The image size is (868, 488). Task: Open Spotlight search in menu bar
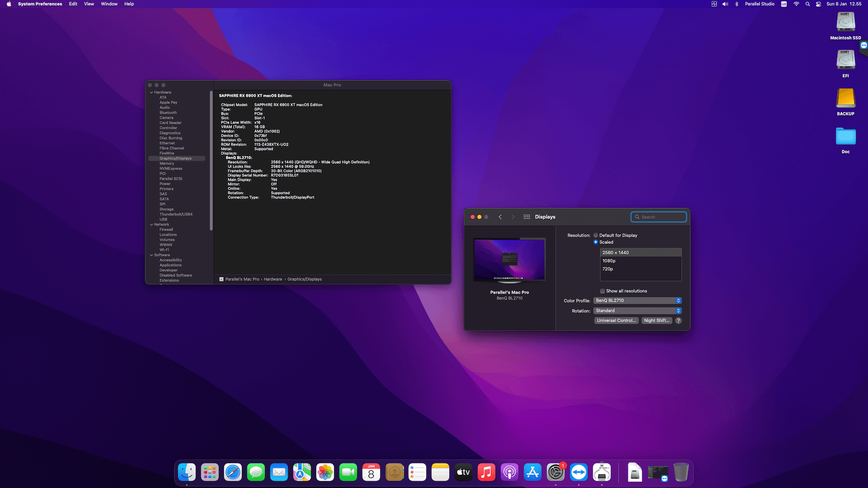(807, 4)
